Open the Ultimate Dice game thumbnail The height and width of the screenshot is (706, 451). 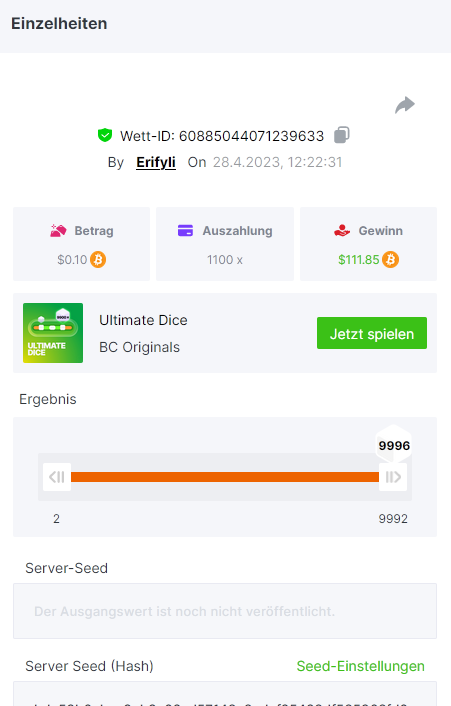(53, 333)
